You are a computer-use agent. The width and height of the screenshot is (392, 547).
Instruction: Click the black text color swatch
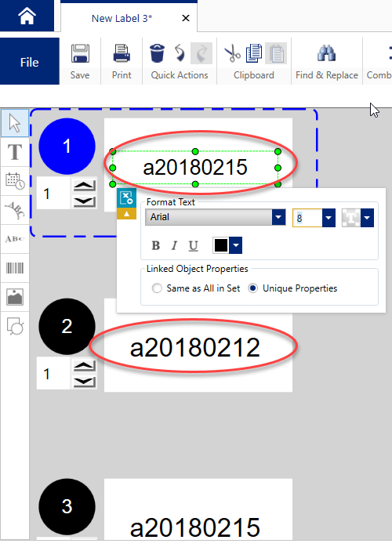(x=221, y=245)
